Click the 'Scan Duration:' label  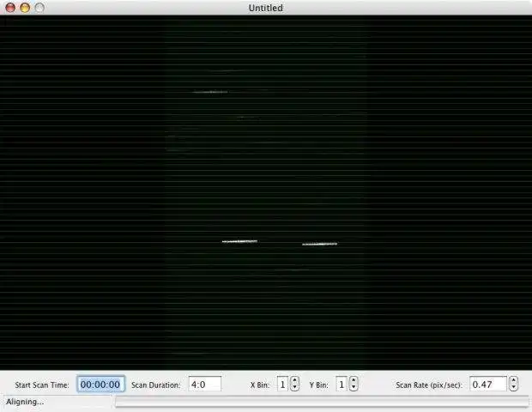[x=155, y=385]
